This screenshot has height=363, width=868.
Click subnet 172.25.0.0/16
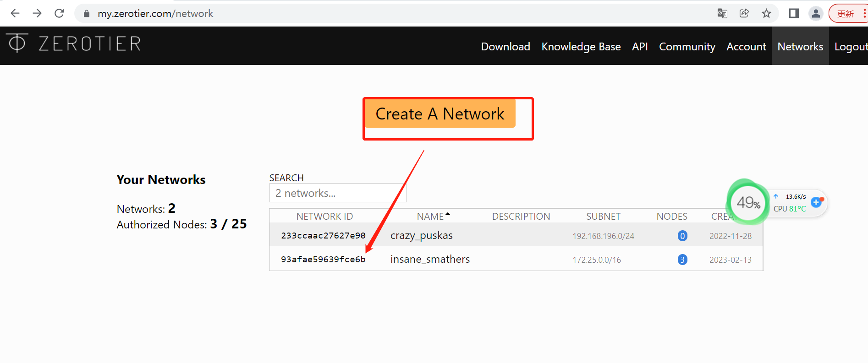click(597, 260)
